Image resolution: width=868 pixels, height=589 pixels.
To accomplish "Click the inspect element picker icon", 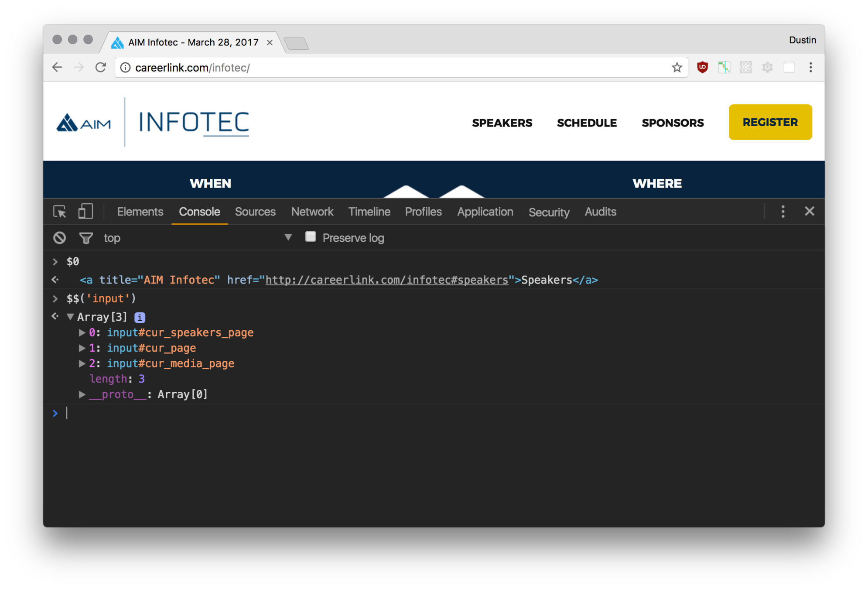I will (x=60, y=212).
